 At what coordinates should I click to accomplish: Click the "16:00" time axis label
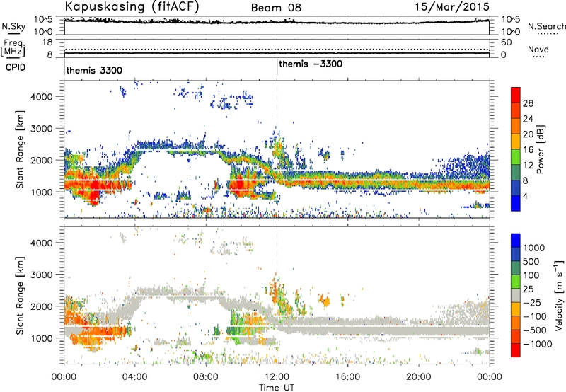coord(347,377)
